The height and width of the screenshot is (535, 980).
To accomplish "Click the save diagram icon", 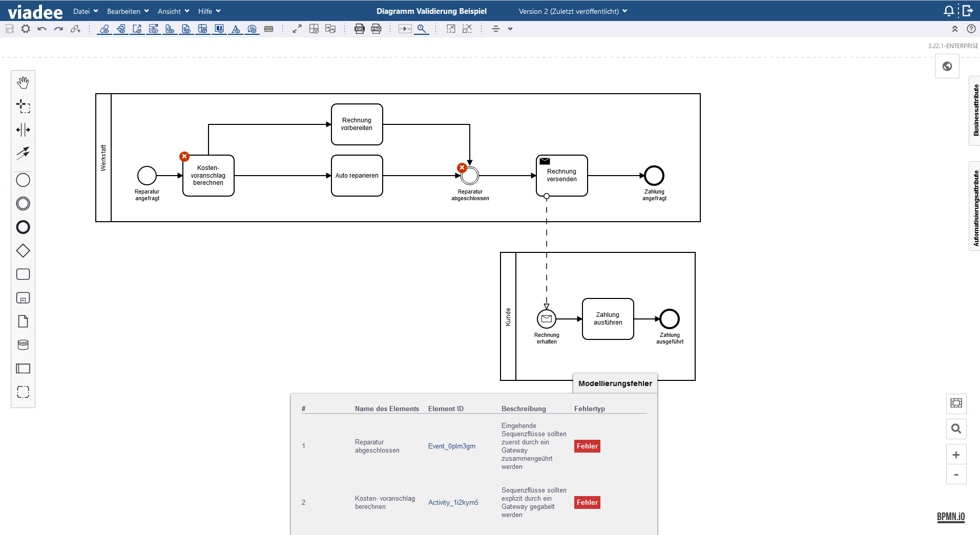I will (x=9, y=29).
